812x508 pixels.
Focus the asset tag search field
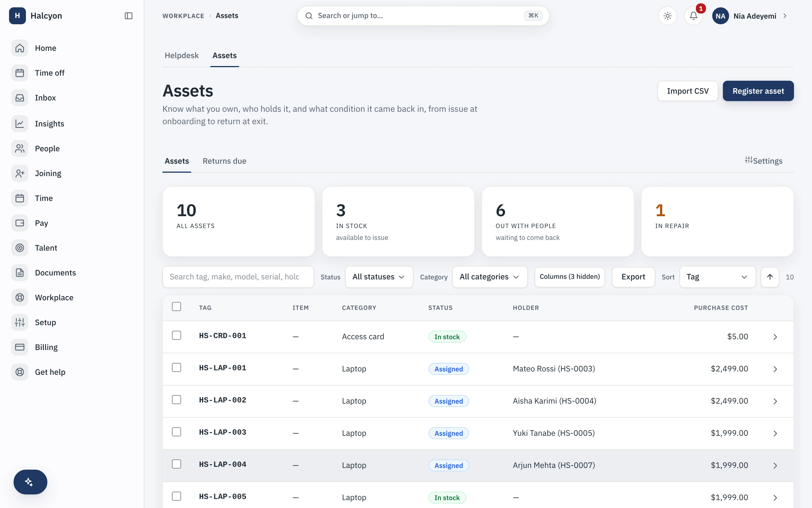click(238, 277)
